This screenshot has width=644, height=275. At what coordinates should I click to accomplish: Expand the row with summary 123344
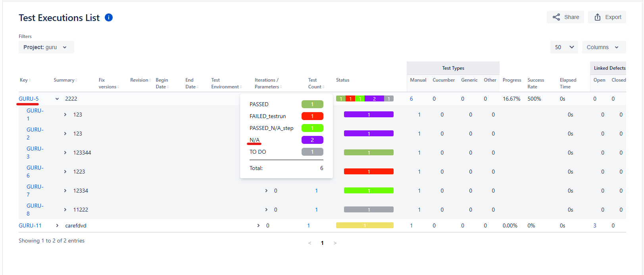pyautogui.click(x=65, y=153)
